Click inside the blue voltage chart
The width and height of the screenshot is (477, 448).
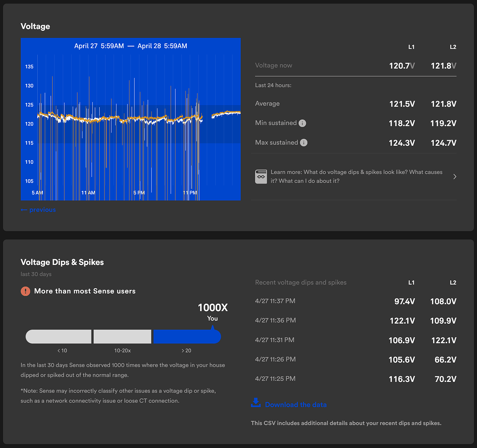pos(130,119)
